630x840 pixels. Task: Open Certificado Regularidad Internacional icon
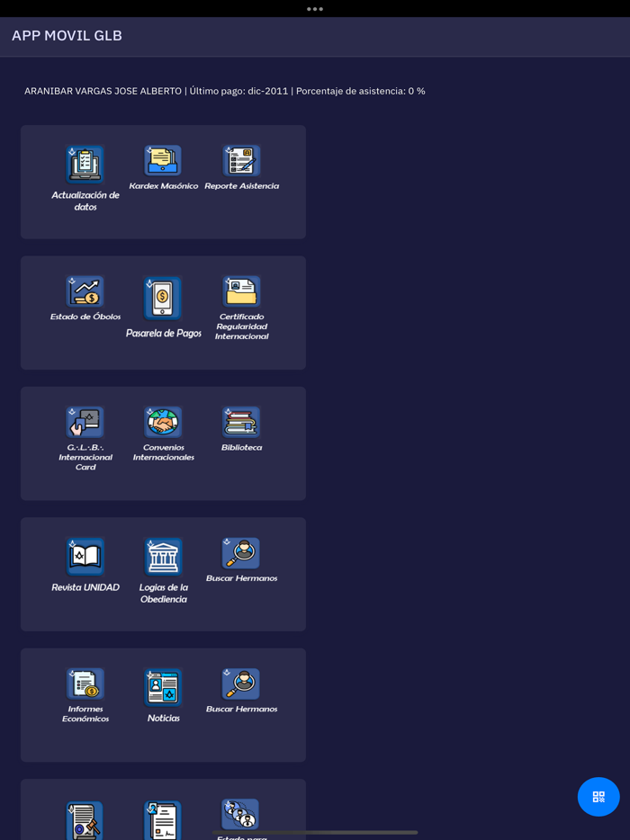pos(241,290)
